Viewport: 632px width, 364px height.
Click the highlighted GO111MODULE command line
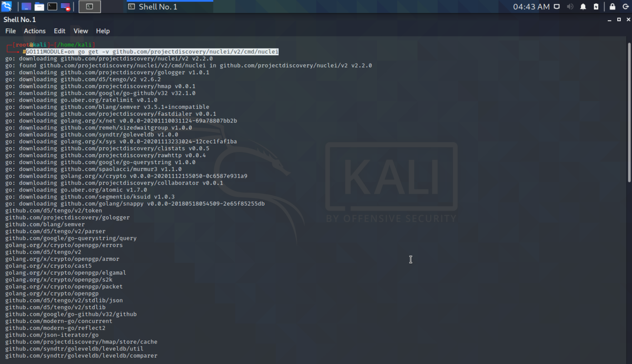tap(152, 52)
